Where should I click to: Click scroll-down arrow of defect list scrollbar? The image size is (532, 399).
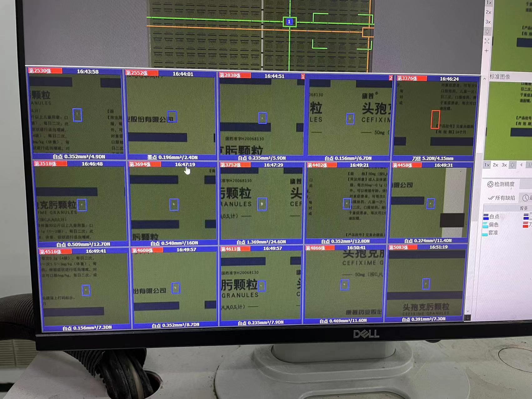pos(468,311)
